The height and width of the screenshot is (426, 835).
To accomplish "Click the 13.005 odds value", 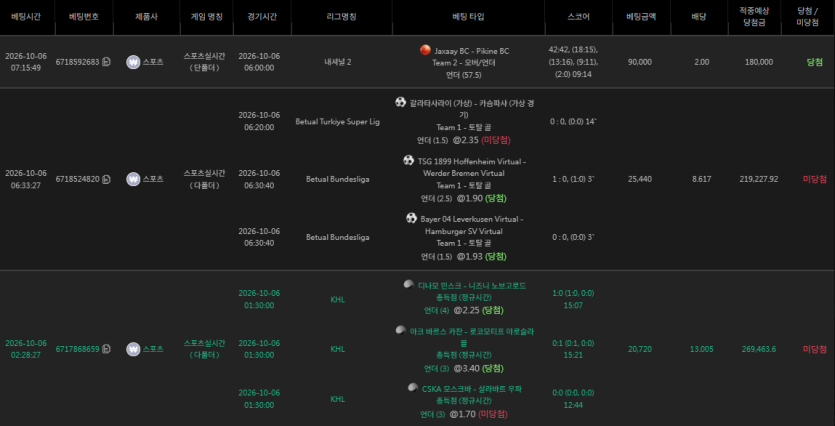I will coord(700,349).
